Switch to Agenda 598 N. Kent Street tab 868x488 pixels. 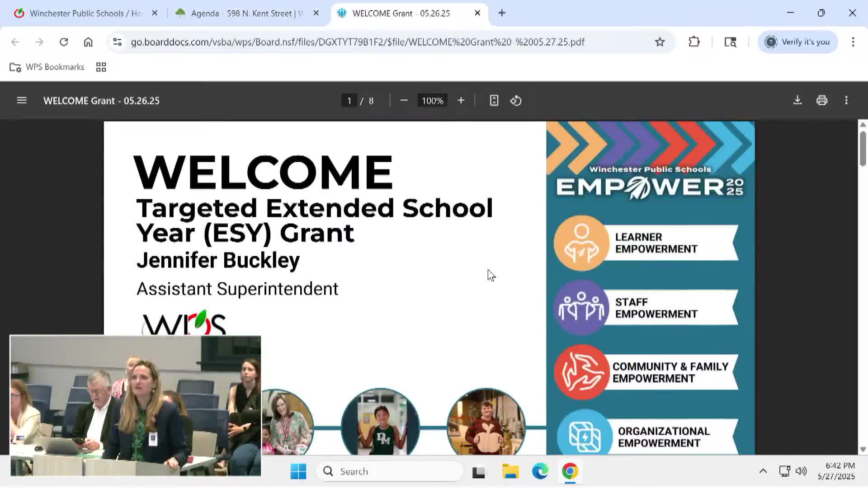[x=246, y=13]
